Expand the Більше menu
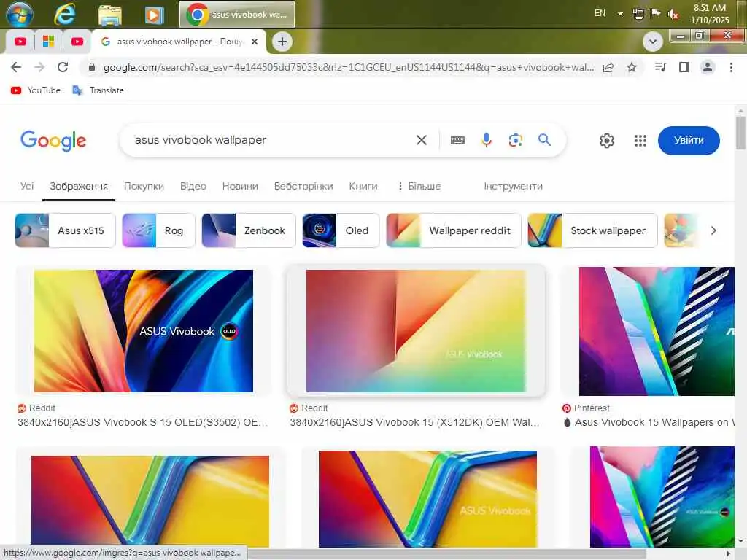The height and width of the screenshot is (560, 747). (419, 186)
